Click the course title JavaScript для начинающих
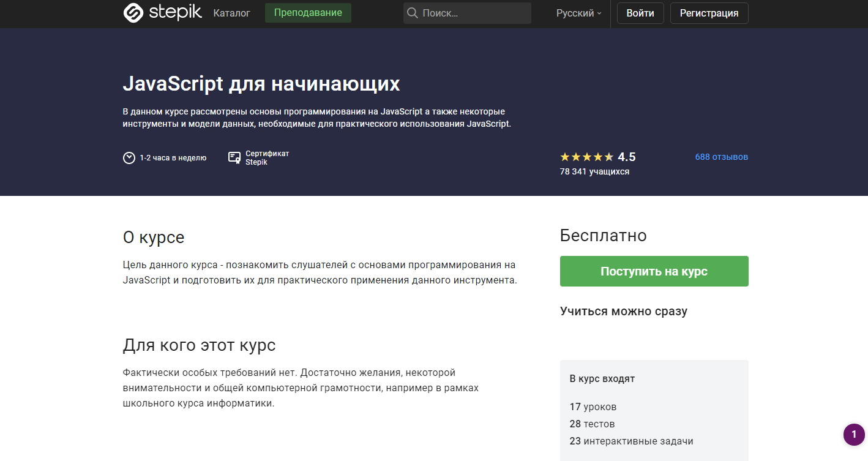Viewport: 868px width, 461px height. pyautogui.click(x=261, y=83)
